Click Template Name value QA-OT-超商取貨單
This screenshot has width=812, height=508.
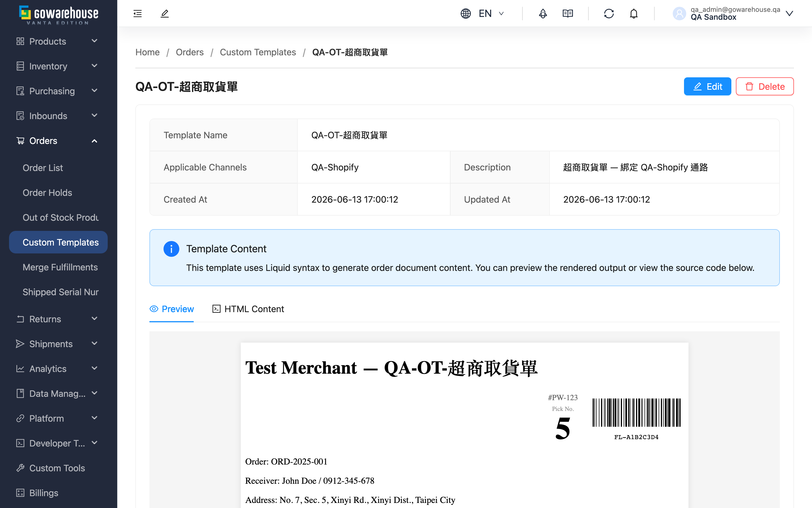click(349, 135)
